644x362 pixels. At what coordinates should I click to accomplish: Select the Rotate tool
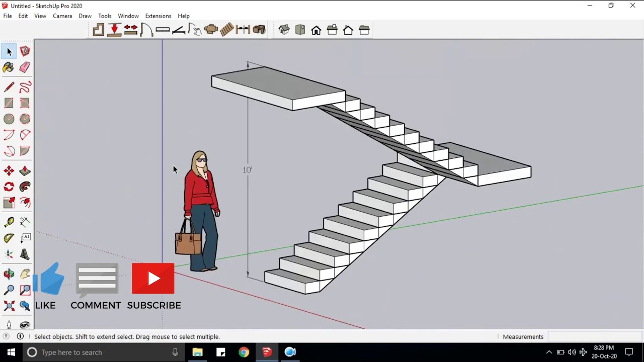point(9,187)
